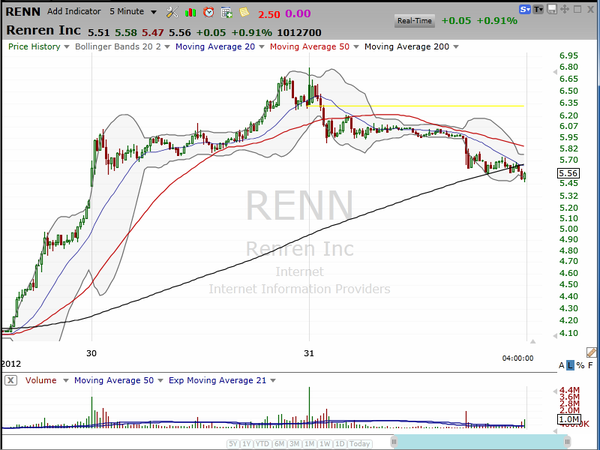This screenshot has height=450, width=600.
Task: Open the yellow sticky note icon
Action: click(244, 12)
